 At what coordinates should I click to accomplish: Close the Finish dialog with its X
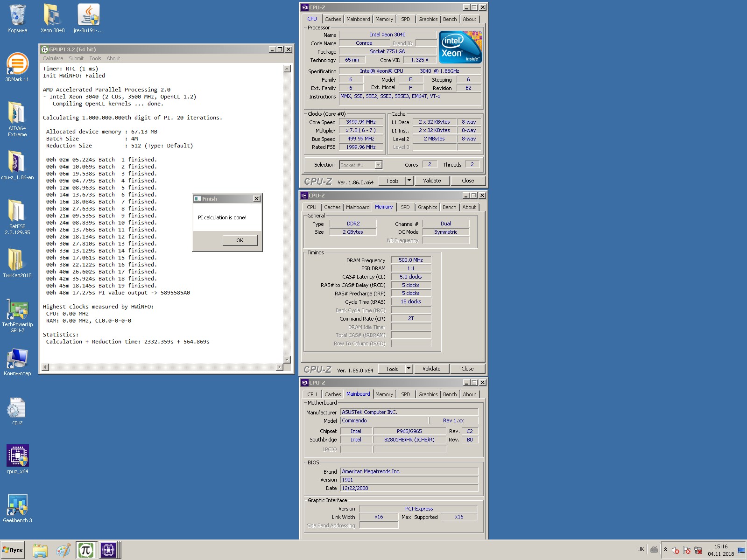click(x=256, y=199)
